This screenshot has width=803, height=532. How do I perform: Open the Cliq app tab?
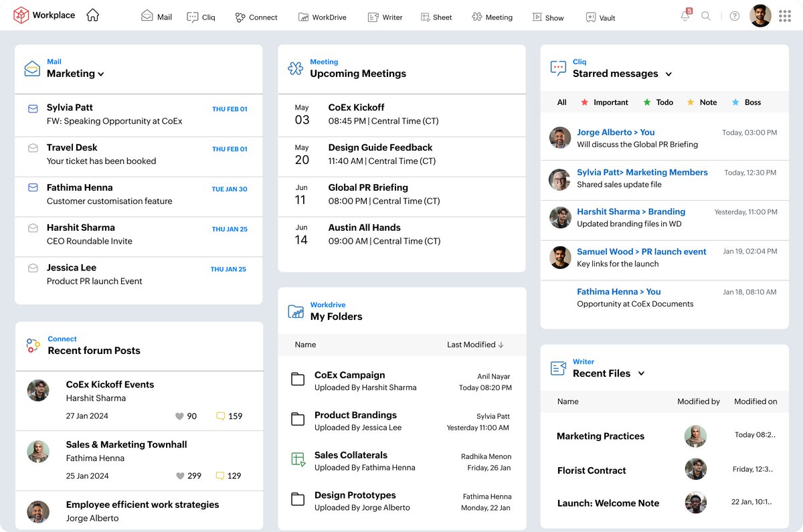pos(201,17)
